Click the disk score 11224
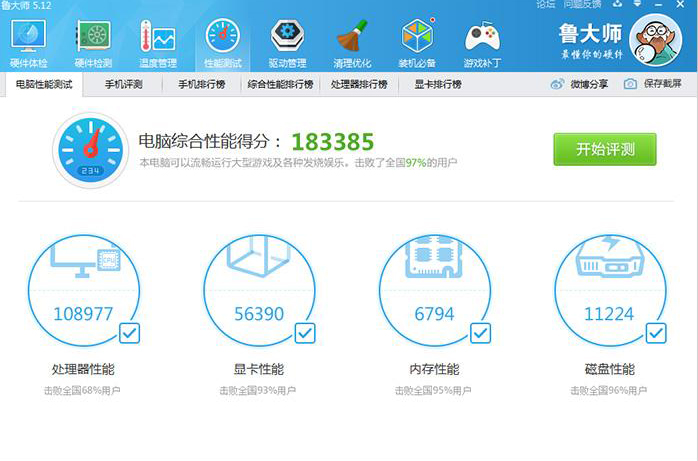 (x=609, y=314)
